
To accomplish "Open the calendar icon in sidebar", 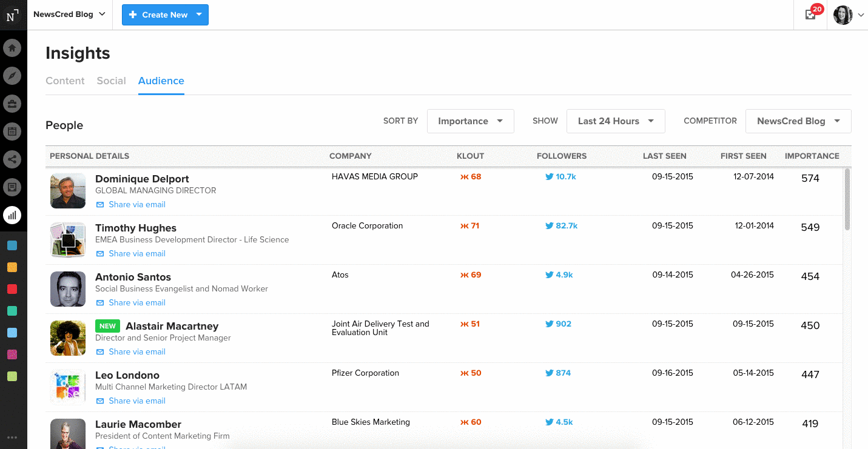I will point(12,131).
